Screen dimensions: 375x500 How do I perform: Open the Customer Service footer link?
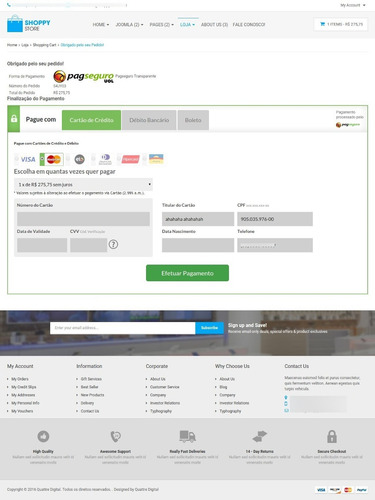[165, 387]
